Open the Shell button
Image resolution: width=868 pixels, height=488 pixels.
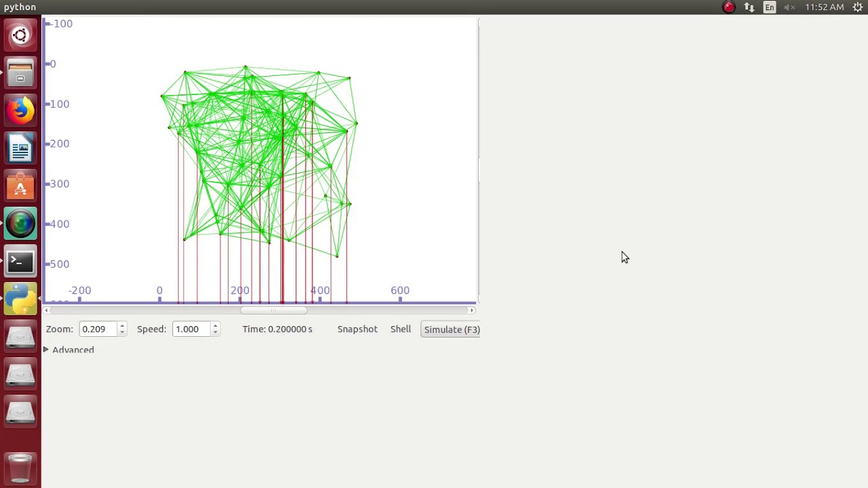[x=401, y=329]
